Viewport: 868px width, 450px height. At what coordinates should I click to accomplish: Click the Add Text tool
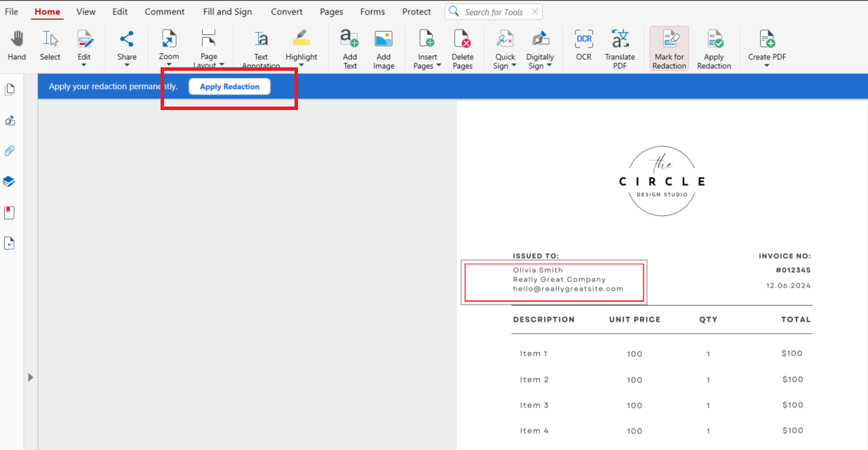[350, 49]
